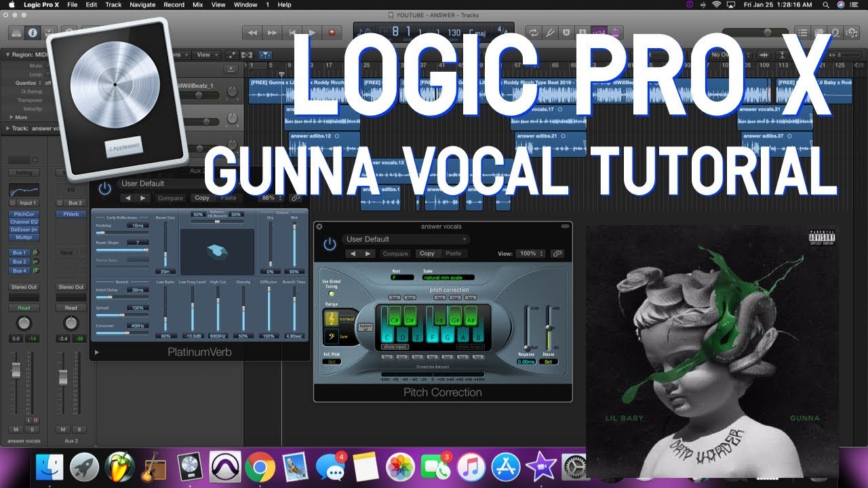Toggle the Count-in 1234 button

[599, 32]
